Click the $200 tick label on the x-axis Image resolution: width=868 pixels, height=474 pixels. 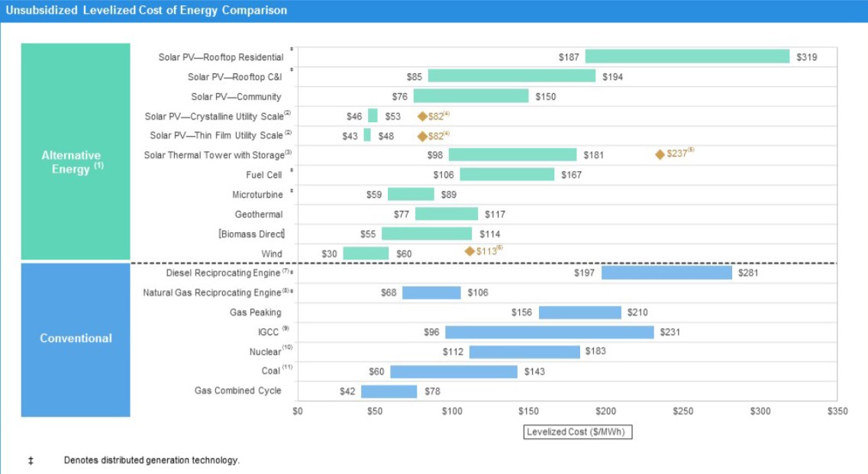[x=606, y=411]
